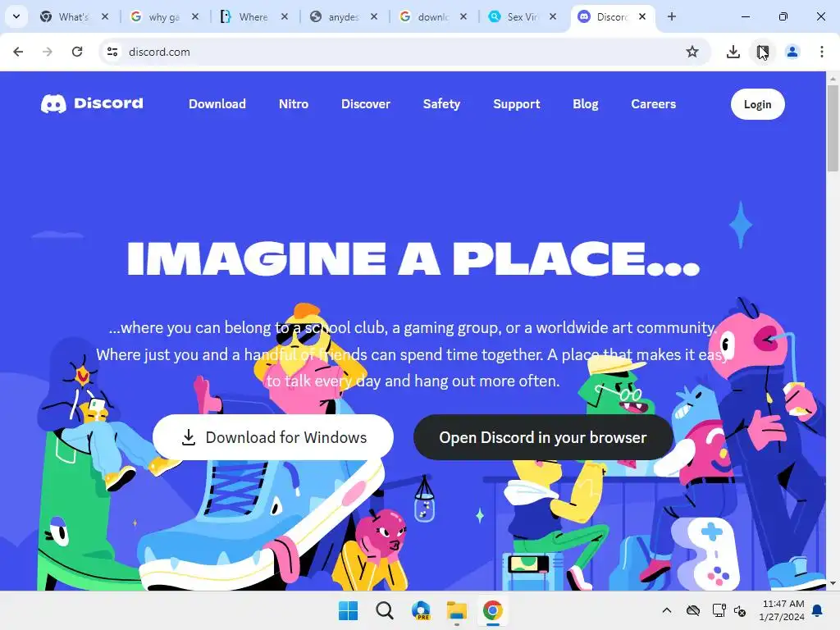Viewport: 840px width, 630px height.
Task: Go back to previous page
Action: click(18, 52)
